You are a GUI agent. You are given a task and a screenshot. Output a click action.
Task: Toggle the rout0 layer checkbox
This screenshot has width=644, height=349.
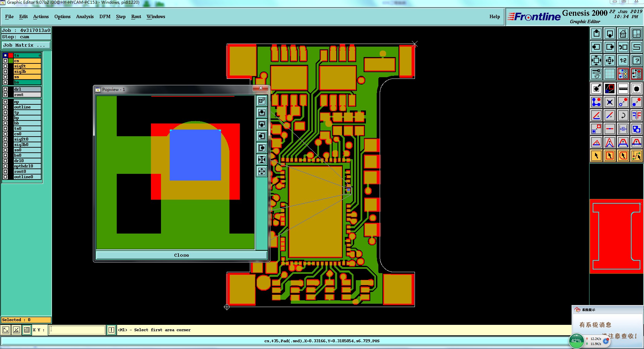click(x=5, y=171)
